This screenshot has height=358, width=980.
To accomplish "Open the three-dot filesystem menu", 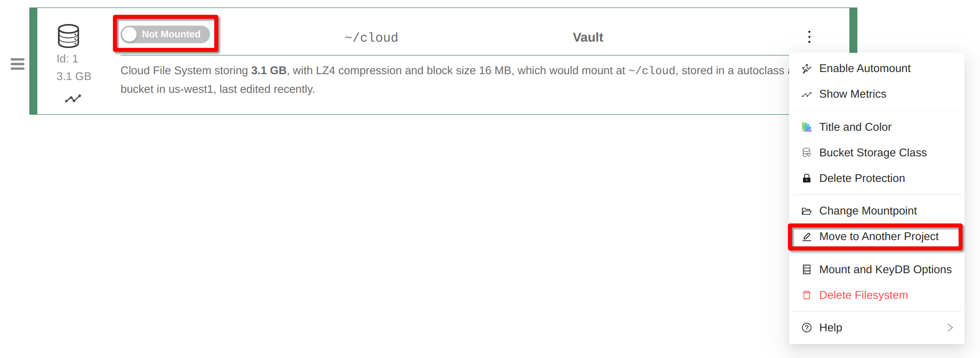I will (x=809, y=37).
